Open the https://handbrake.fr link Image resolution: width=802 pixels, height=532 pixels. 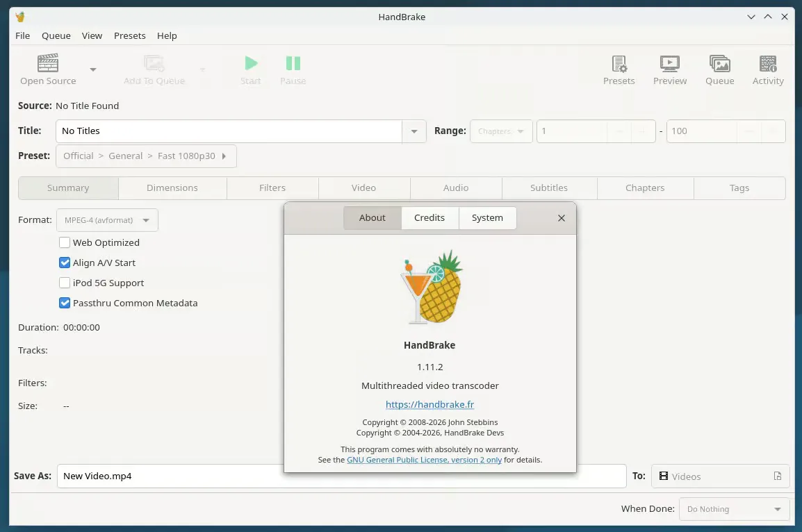click(429, 405)
